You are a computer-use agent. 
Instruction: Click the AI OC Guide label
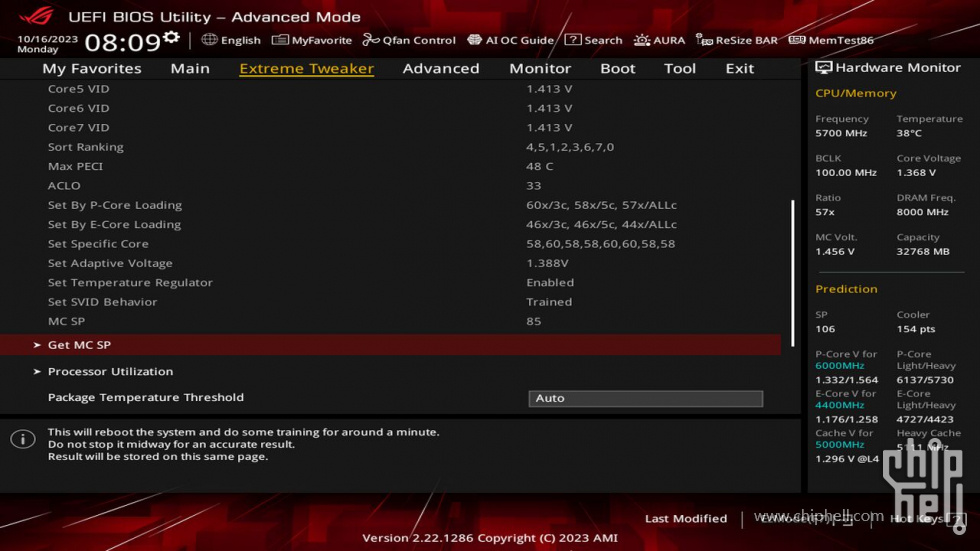click(x=519, y=40)
